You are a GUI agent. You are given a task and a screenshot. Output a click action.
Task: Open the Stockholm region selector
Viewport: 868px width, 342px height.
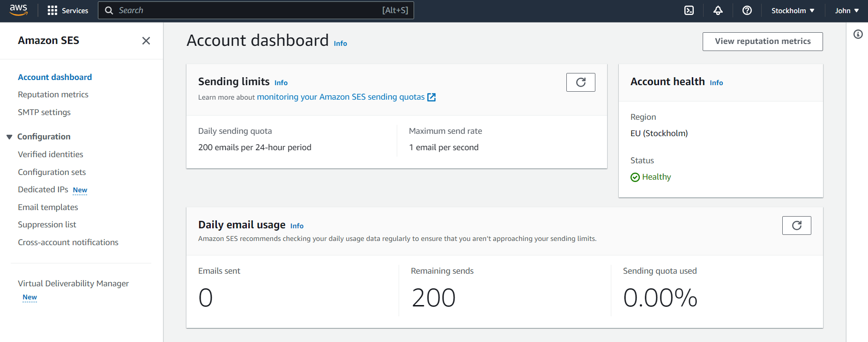click(793, 10)
